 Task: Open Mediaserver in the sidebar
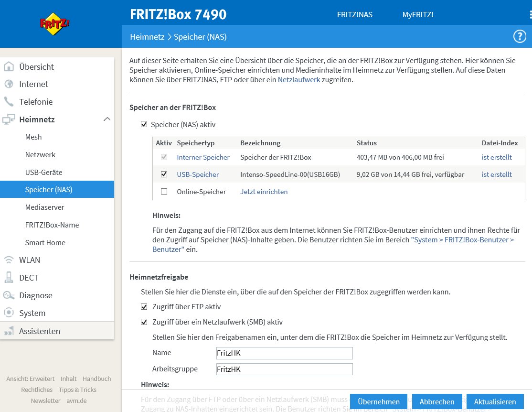44,207
